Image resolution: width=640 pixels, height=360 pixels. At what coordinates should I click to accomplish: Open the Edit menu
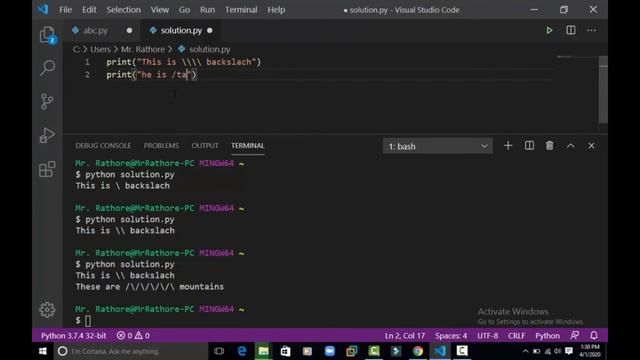89,10
